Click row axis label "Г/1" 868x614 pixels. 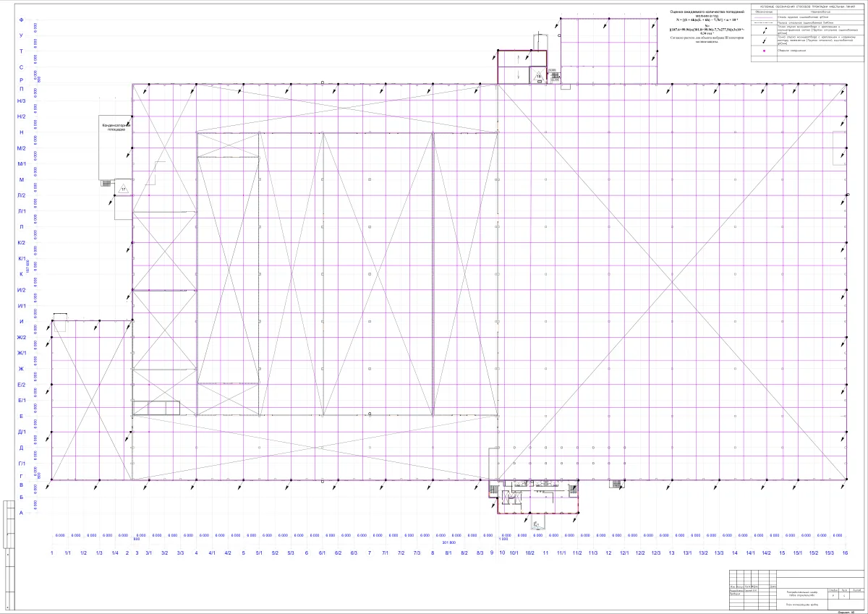pyautogui.click(x=21, y=464)
